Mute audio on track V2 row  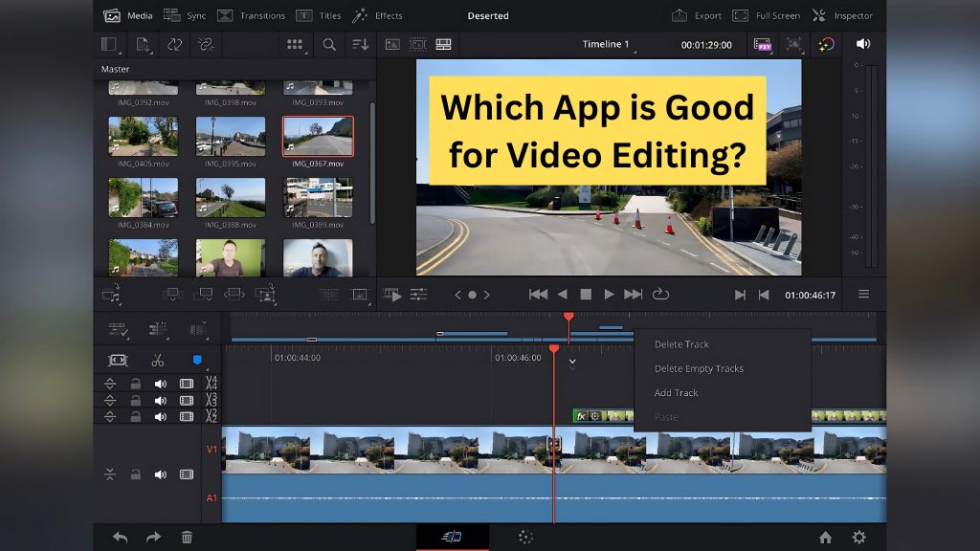click(161, 417)
